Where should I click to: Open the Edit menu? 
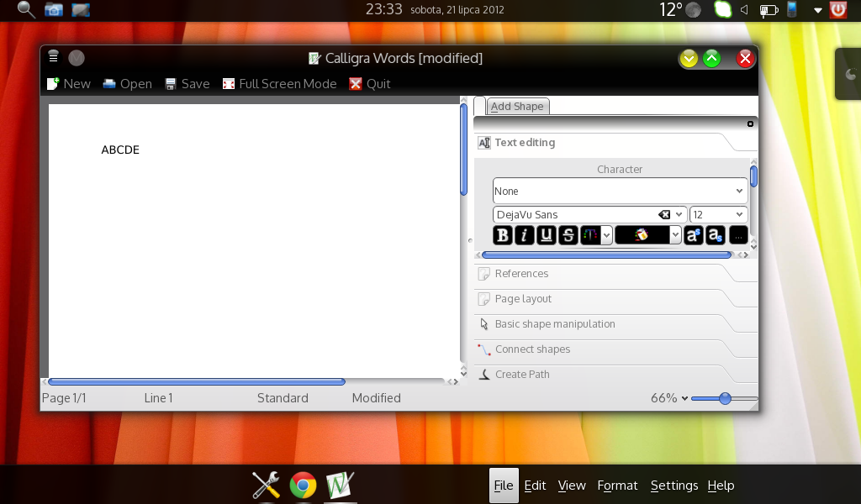pyautogui.click(x=535, y=486)
